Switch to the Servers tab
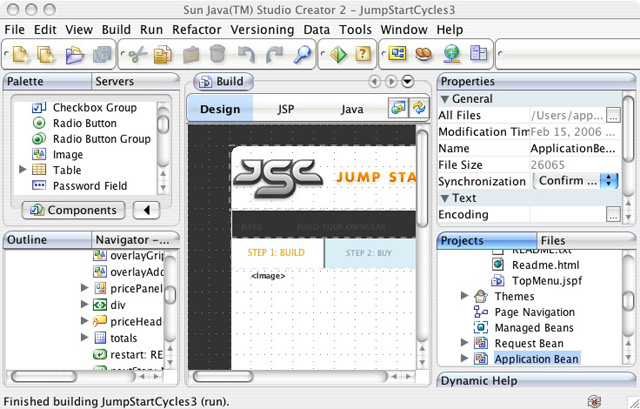Viewport: 640px width, 409px height. tap(135, 81)
